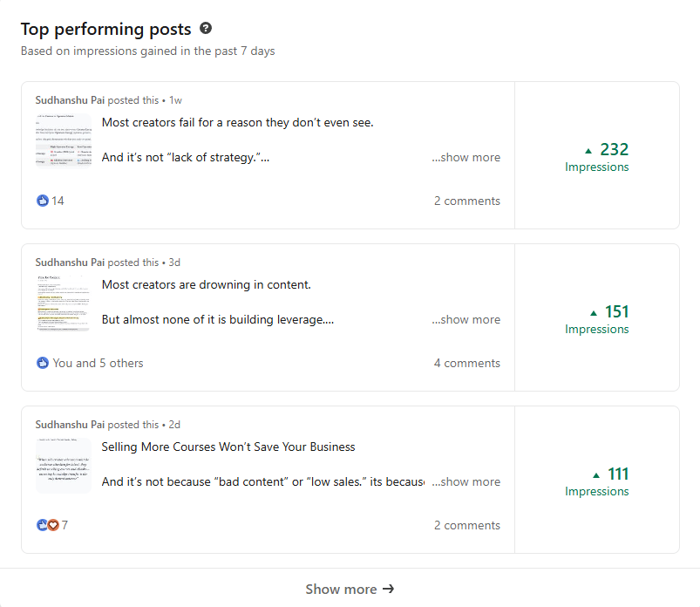Click the up arrow beside 111 impressions
Image resolution: width=700 pixels, height=607 pixels.
tap(596, 474)
